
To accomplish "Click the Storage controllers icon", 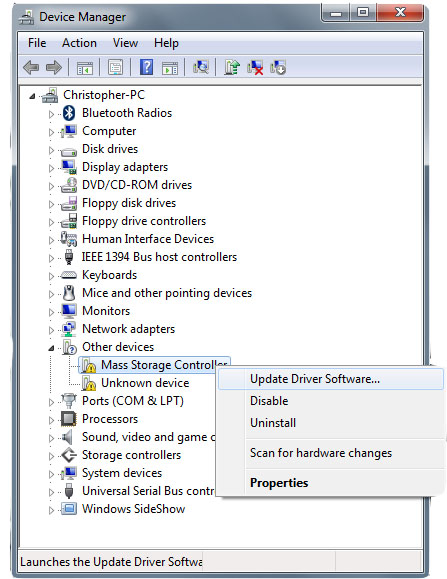I will tap(69, 455).
